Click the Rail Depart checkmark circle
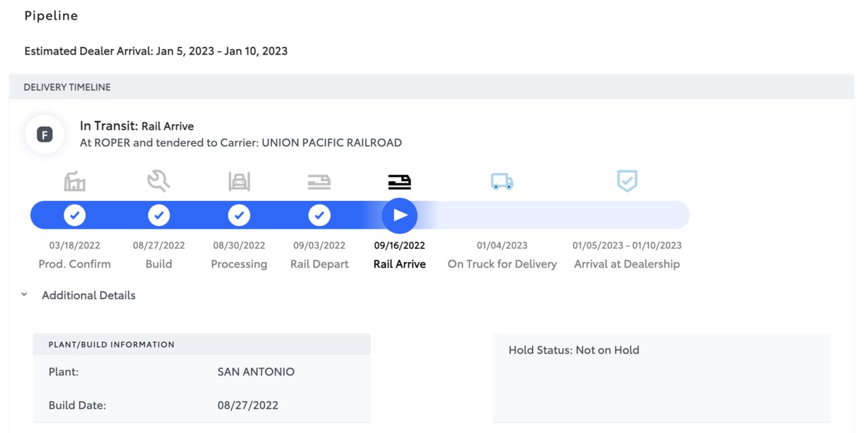 click(x=319, y=215)
